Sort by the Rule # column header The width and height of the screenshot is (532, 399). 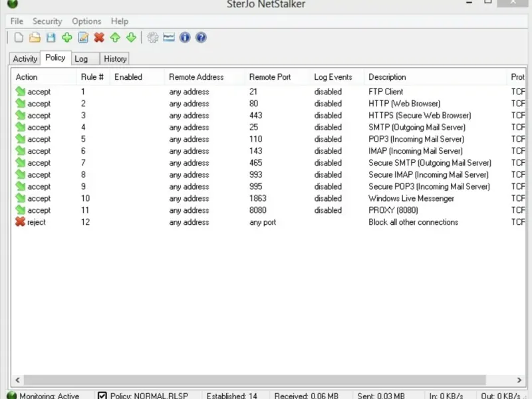93,77
